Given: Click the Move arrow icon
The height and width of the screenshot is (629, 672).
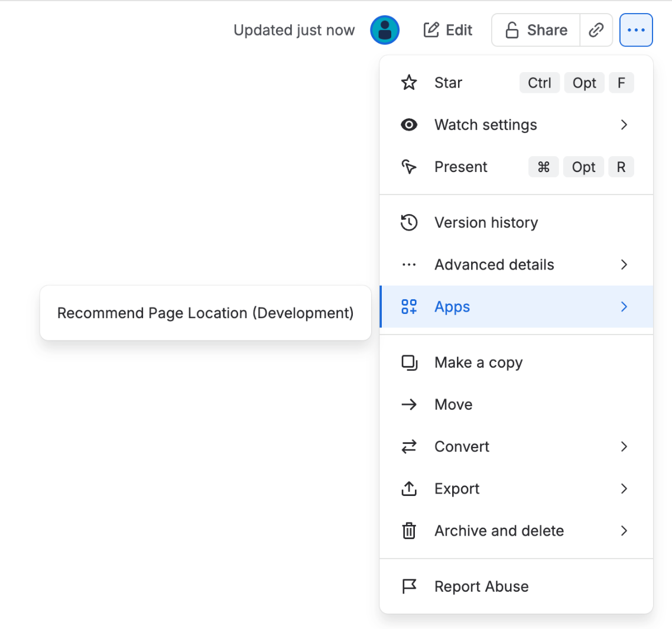Looking at the screenshot, I should (409, 404).
